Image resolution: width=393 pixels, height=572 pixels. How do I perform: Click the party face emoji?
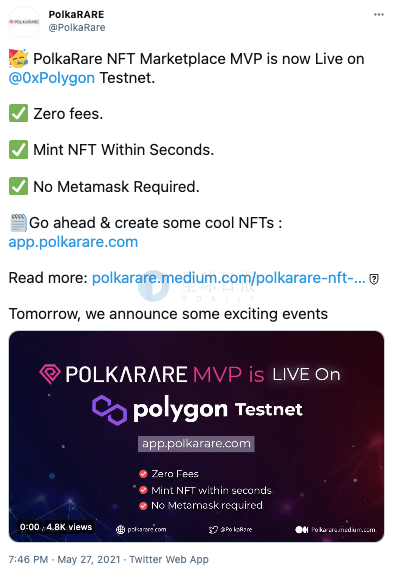pos(18,58)
